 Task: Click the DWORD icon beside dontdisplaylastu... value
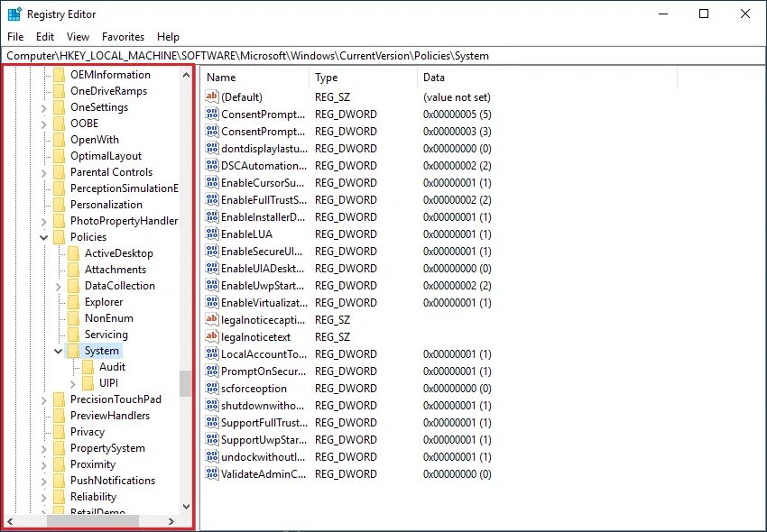coord(212,148)
